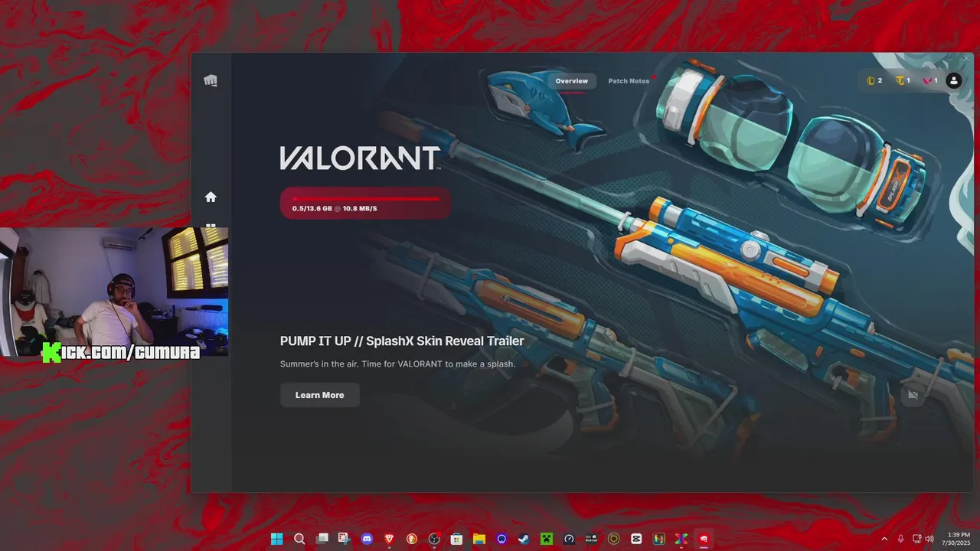Minimize the Riot Client window
Viewport: 980px width, 551px height.
pos(949,58)
